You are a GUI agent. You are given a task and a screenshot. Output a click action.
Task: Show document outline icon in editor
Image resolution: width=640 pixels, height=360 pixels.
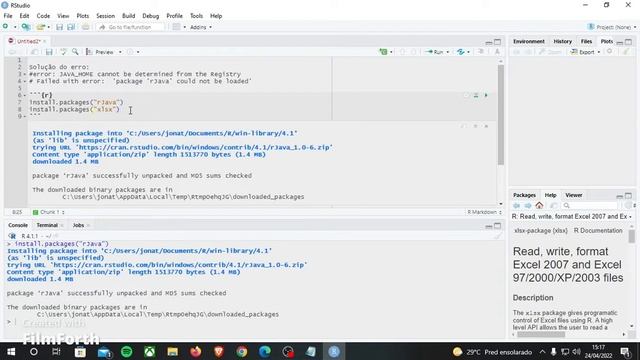click(481, 52)
